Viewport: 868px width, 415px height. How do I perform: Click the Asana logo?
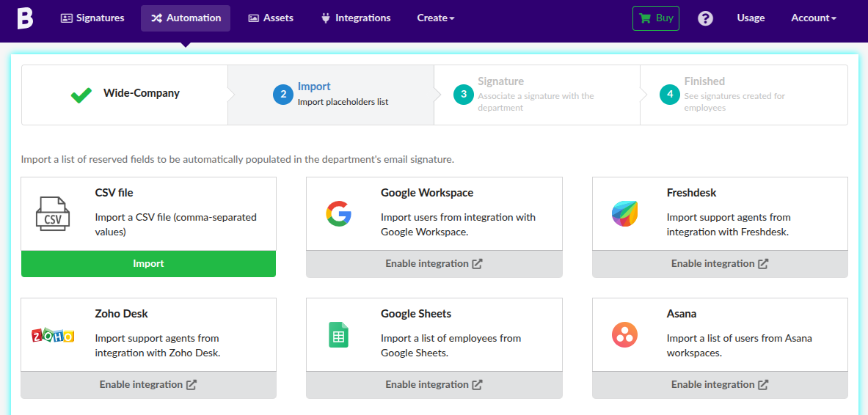624,335
